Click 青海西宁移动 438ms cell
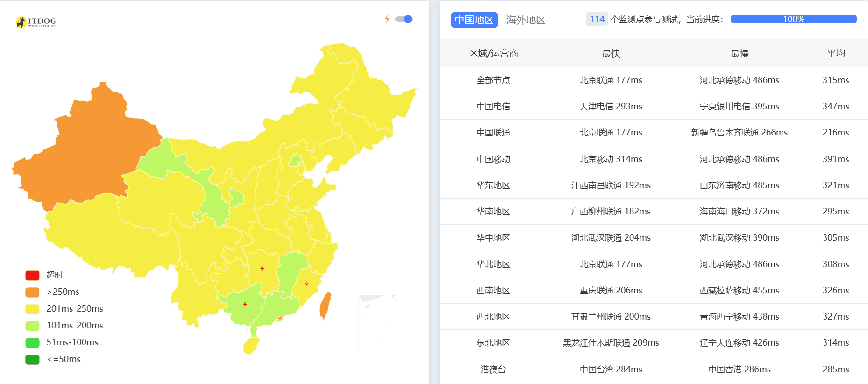The image size is (868, 384). [740, 317]
